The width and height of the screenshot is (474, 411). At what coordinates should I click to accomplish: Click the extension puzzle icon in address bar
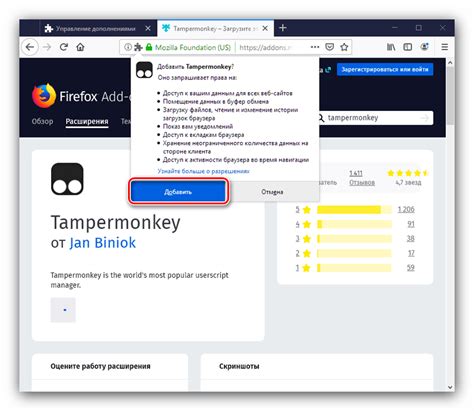[138, 47]
